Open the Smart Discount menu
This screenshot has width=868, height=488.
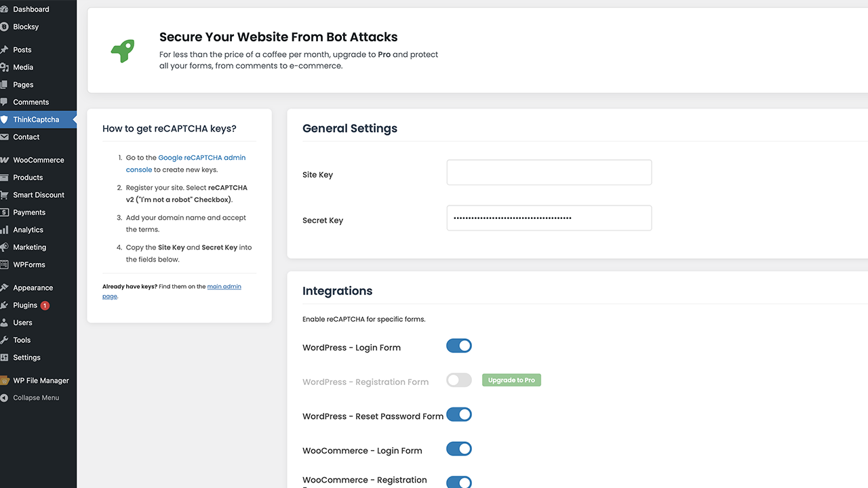39,195
